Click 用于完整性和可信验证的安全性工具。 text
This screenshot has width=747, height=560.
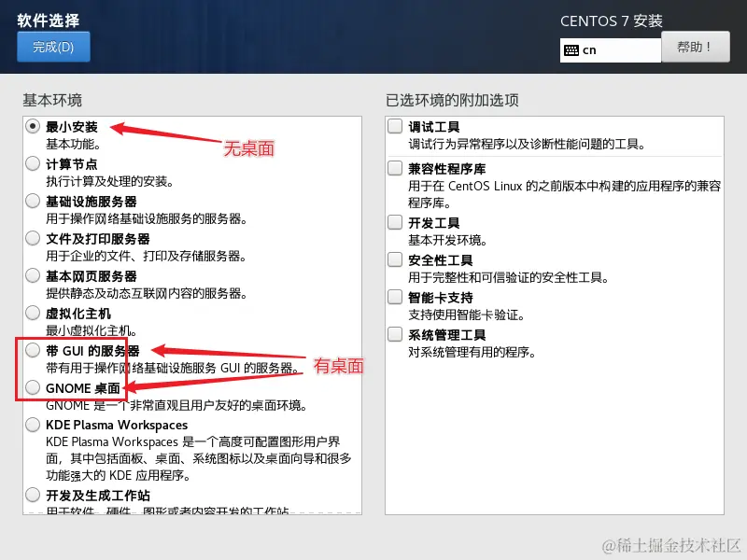coord(509,277)
